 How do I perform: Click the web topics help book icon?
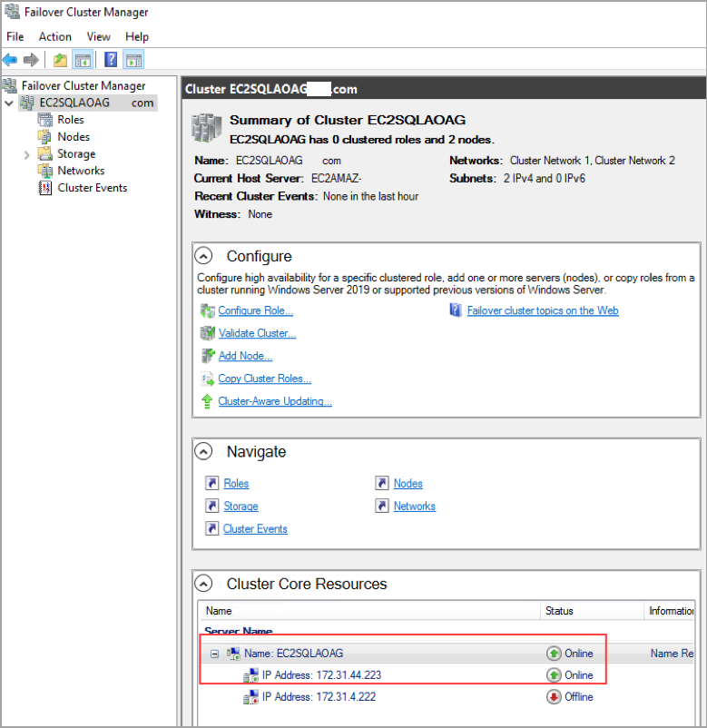[x=456, y=310]
